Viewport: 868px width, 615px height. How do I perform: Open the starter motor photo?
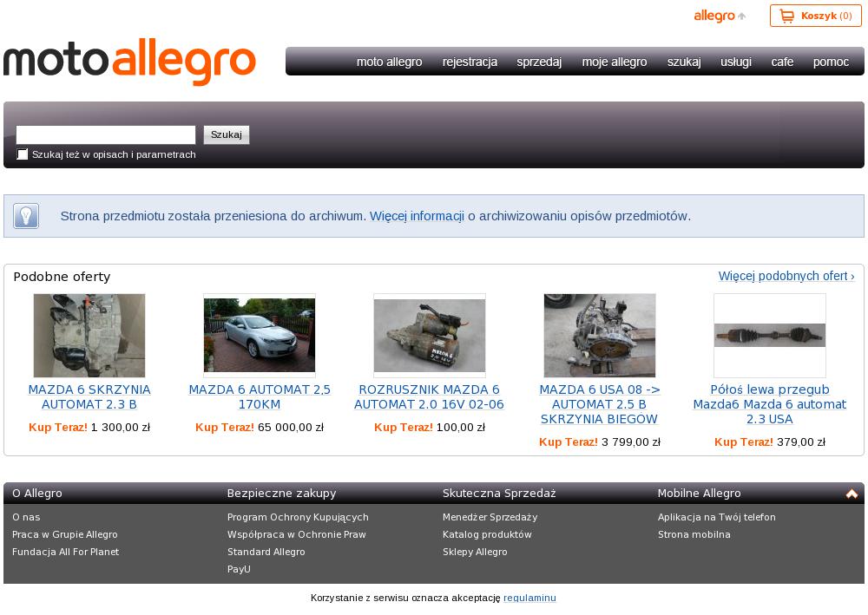[430, 335]
